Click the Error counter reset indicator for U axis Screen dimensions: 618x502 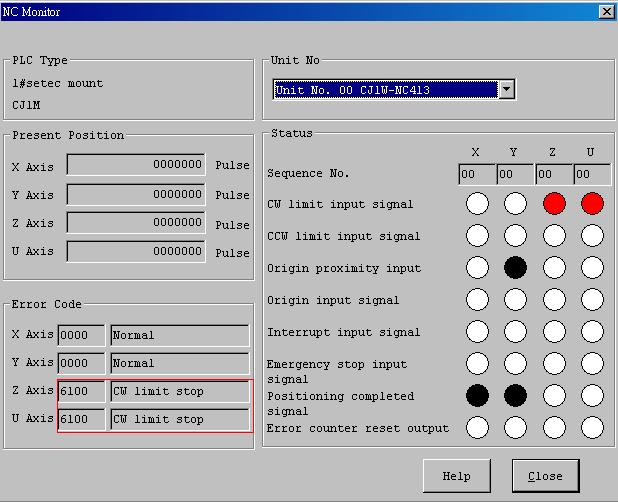pyautogui.click(x=592, y=427)
